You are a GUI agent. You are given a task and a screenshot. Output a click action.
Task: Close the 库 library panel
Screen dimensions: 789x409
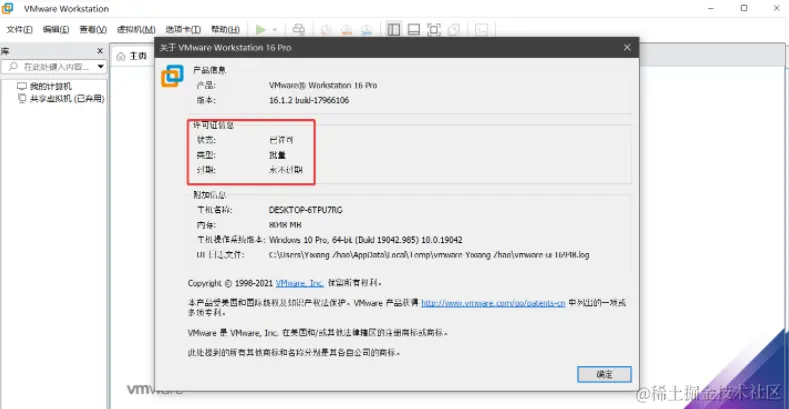click(100, 51)
